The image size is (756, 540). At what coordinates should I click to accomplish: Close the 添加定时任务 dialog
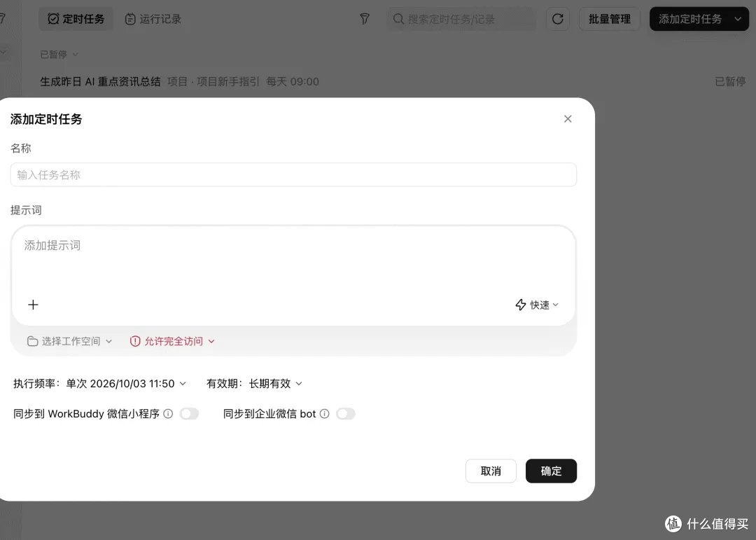click(x=568, y=118)
